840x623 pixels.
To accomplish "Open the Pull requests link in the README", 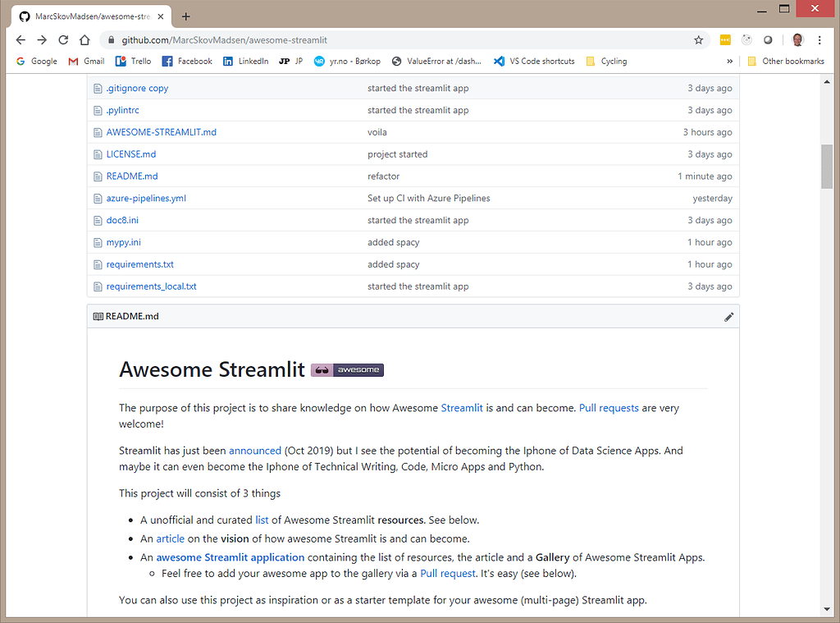I will pos(609,408).
